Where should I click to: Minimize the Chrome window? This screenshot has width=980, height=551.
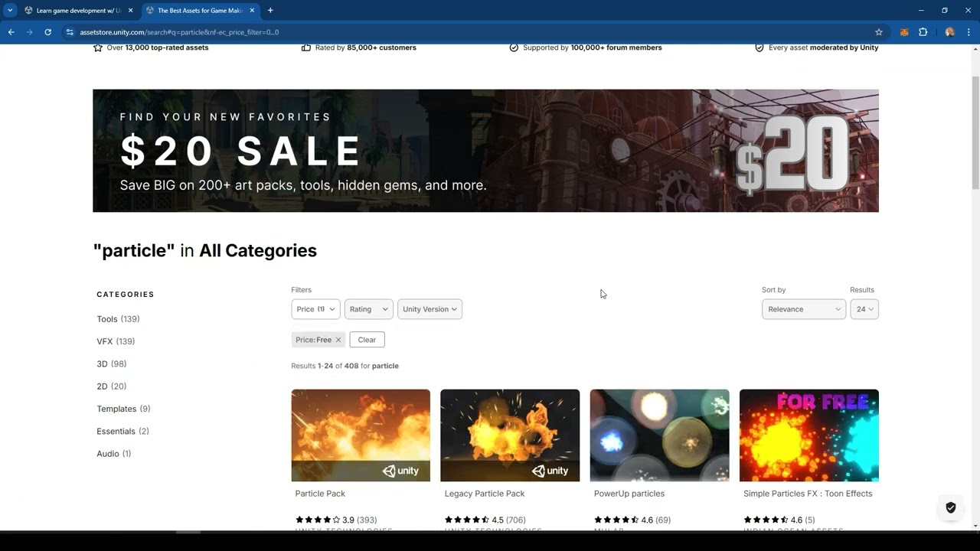(x=921, y=11)
